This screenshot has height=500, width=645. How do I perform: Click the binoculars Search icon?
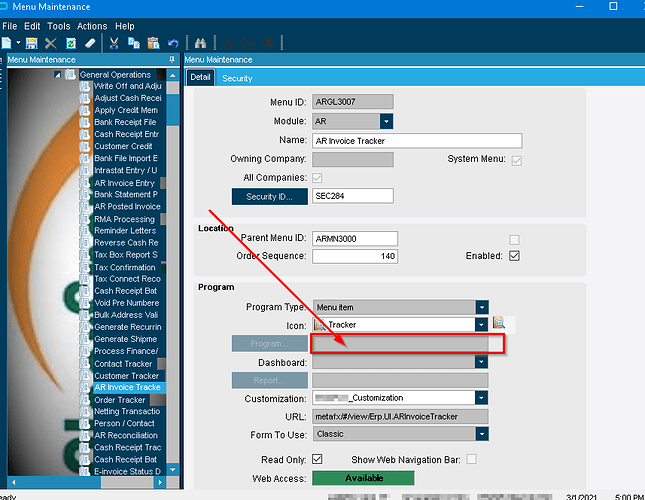pos(200,43)
